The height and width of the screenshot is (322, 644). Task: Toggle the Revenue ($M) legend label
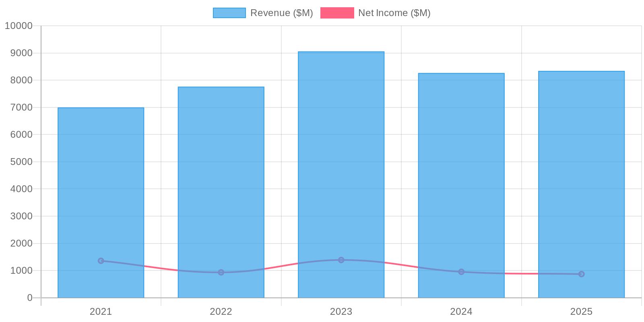pos(281,13)
